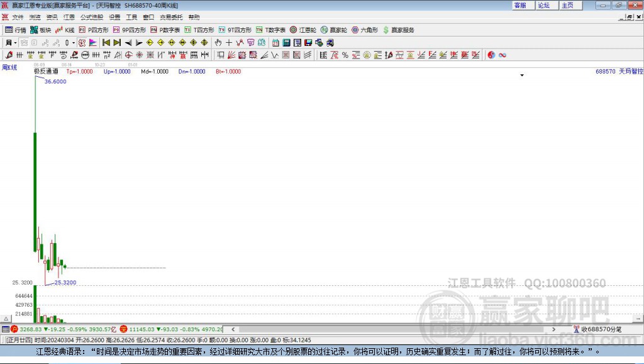The image size is (644, 364).
Task: Launch the 赢家轮 wheel tool
Action: 334,30
